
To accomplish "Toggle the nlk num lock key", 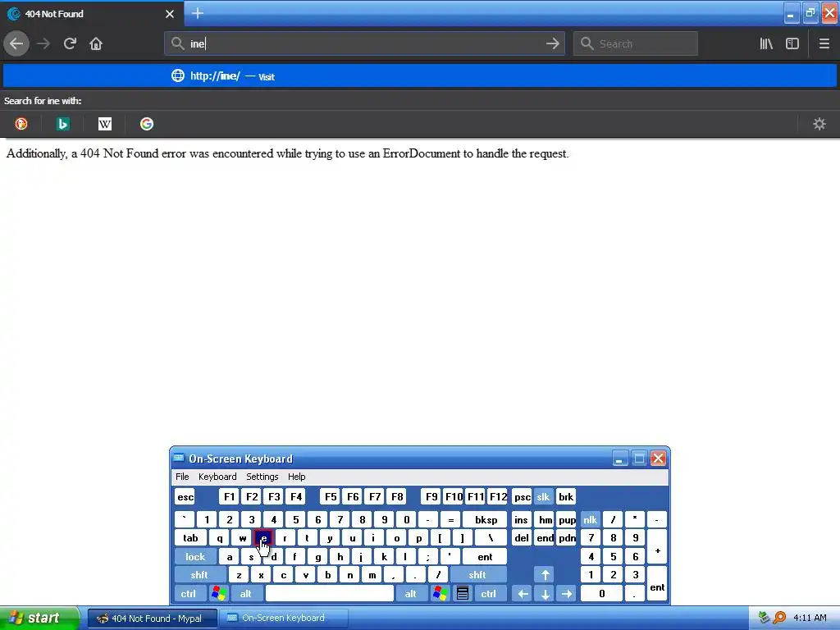I will pyautogui.click(x=591, y=519).
